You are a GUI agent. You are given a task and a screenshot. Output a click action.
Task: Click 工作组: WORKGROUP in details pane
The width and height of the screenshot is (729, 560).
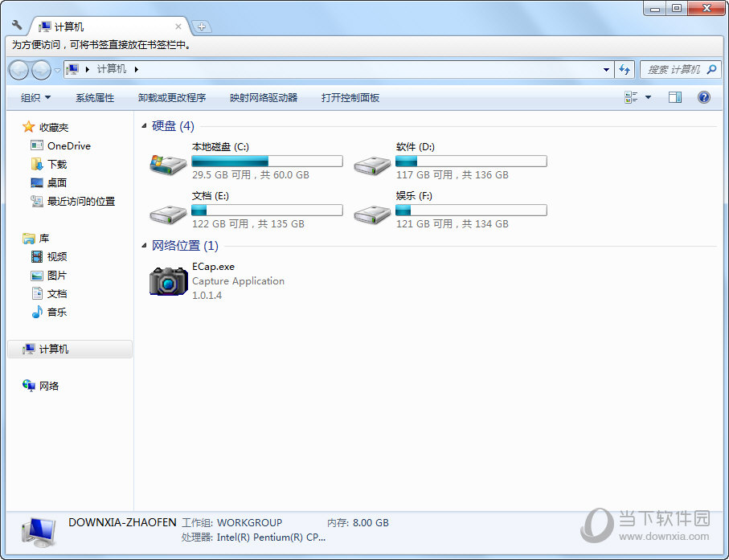pyautogui.click(x=231, y=523)
